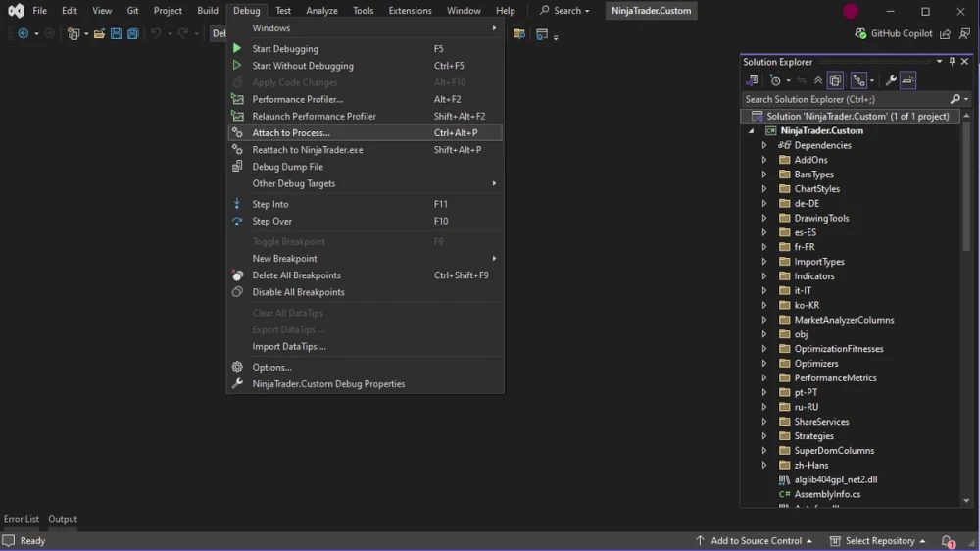
Task: Click the Search Solution Explorer field
Action: (847, 99)
